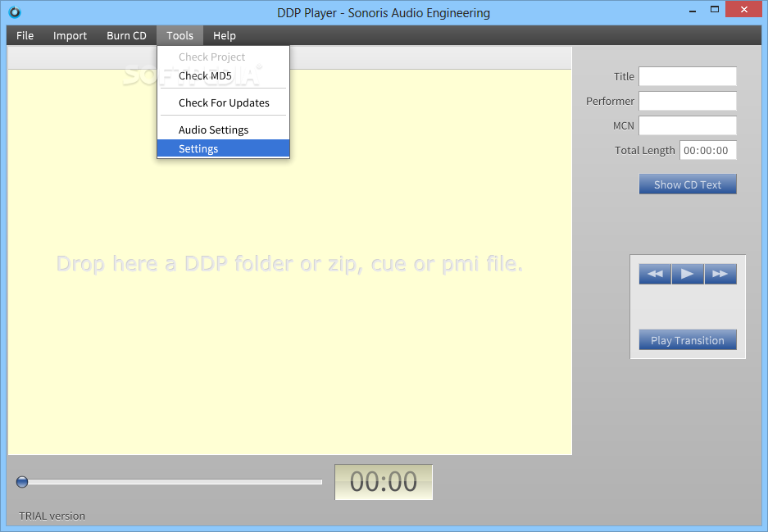This screenshot has height=532, width=768.
Task: Open the Import menu
Action: coord(70,36)
